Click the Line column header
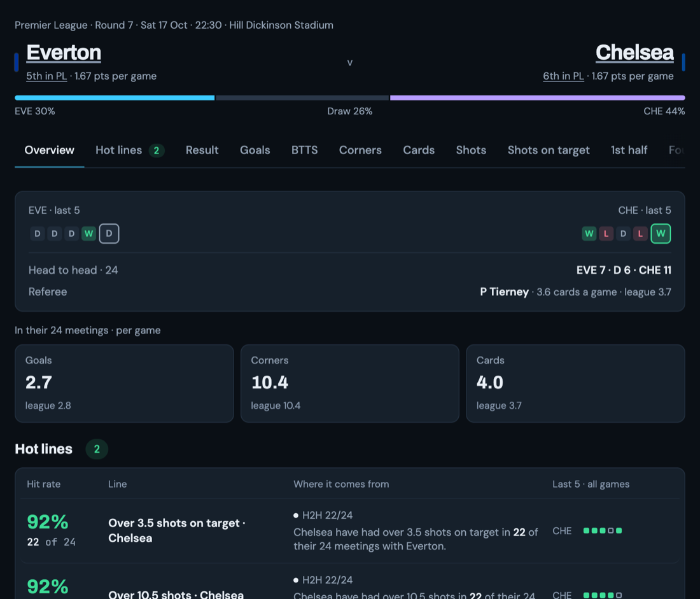The height and width of the screenshot is (599, 700). click(118, 484)
